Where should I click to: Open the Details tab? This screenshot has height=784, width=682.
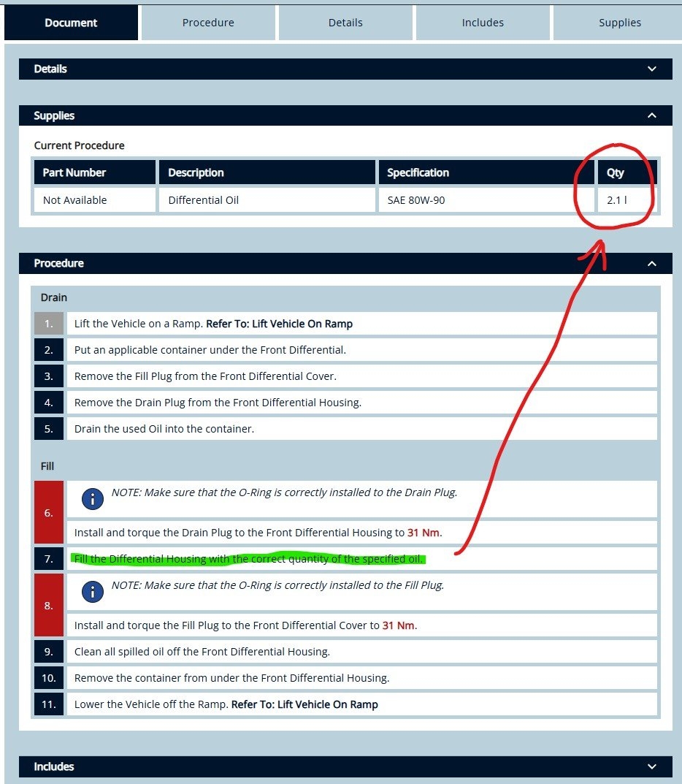point(345,23)
